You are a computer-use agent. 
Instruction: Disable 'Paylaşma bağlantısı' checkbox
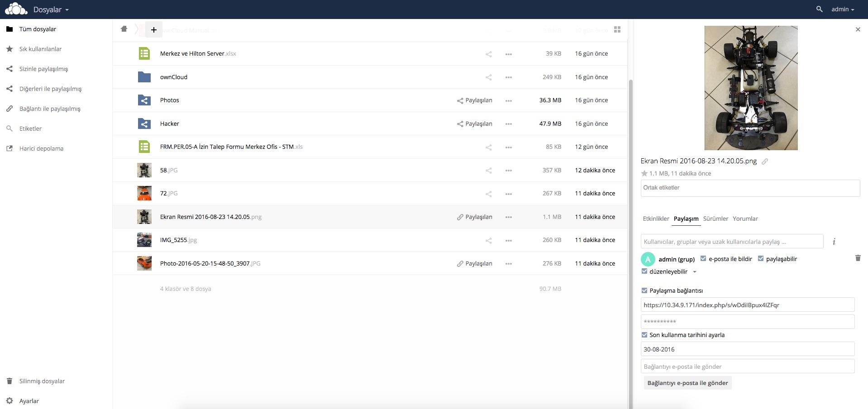coord(644,290)
